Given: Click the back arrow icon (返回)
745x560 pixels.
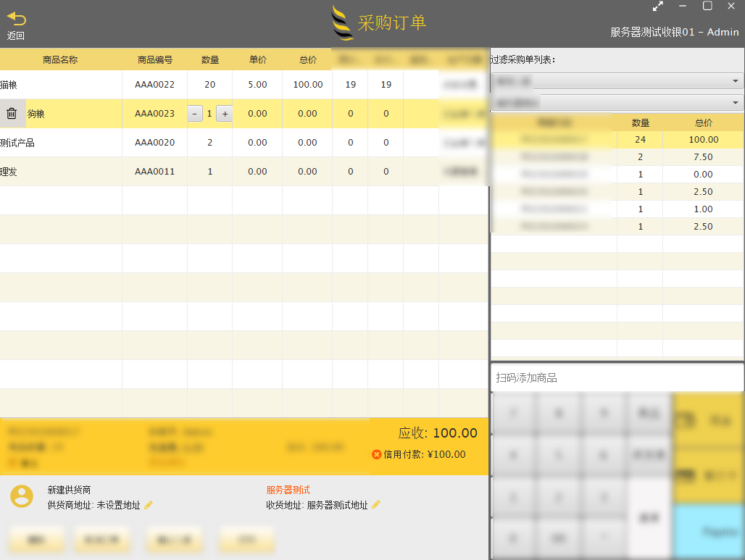Looking at the screenshot, I should click(16, 20).
